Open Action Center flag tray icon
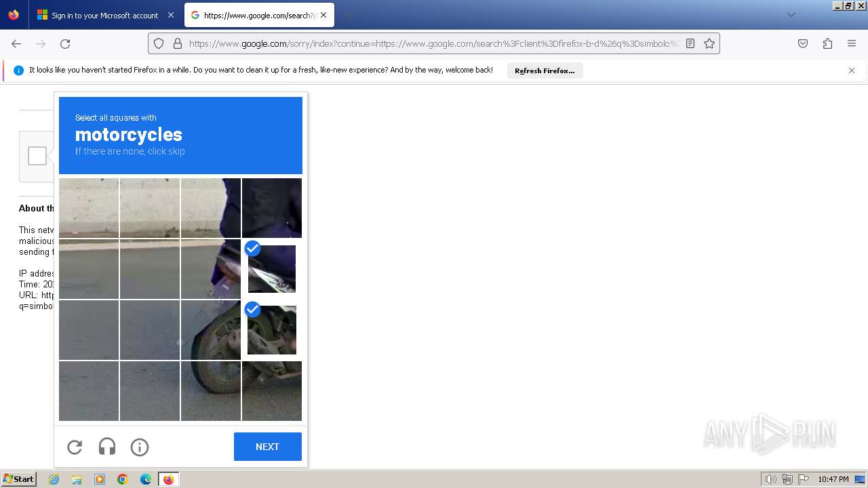Viewport: 868px width, 488px height. (x=804, y=479)
